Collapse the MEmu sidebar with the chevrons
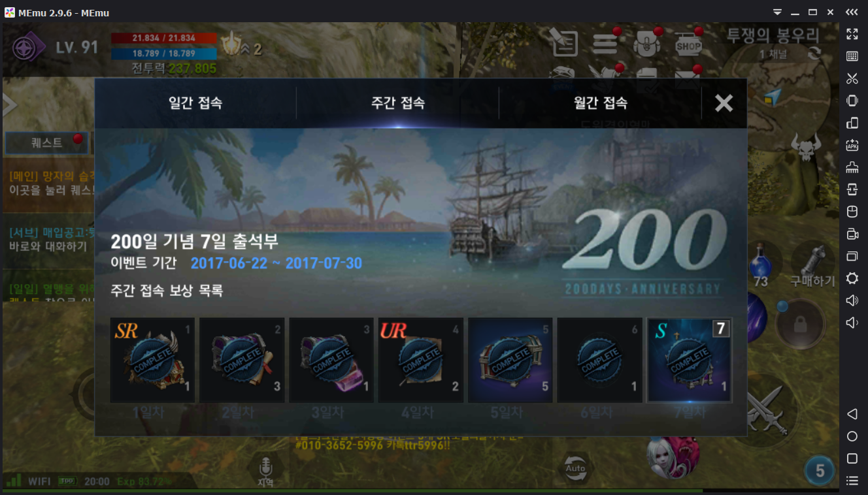 852,12
